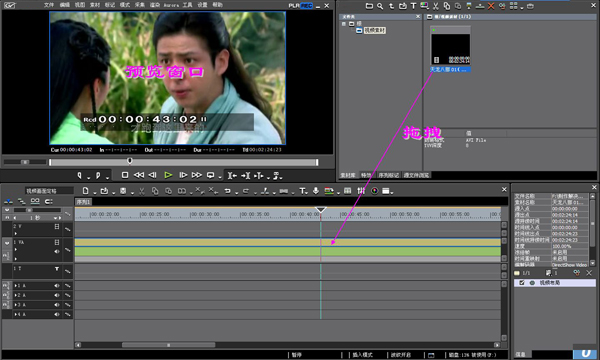Open the Audio Mixer icon

click(x=361, y=191)
